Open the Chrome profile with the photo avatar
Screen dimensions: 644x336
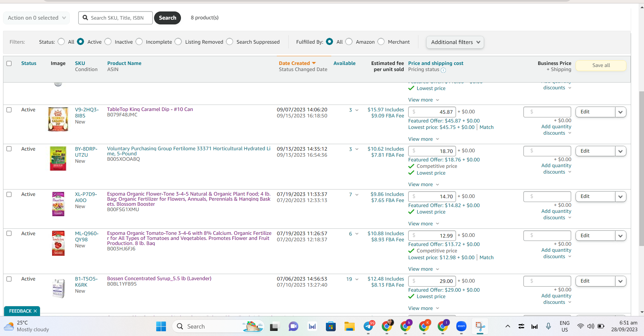point(387,326)
